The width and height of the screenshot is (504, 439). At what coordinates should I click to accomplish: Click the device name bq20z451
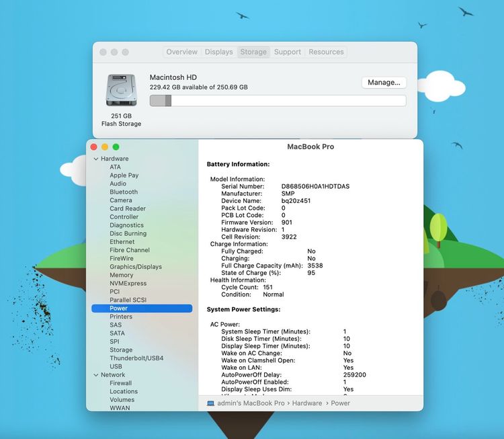coord(296,201)
